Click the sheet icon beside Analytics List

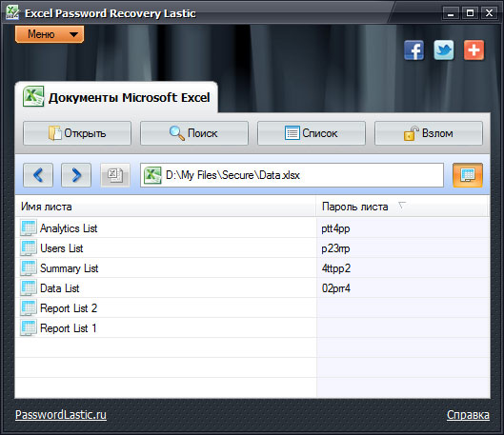29,227
